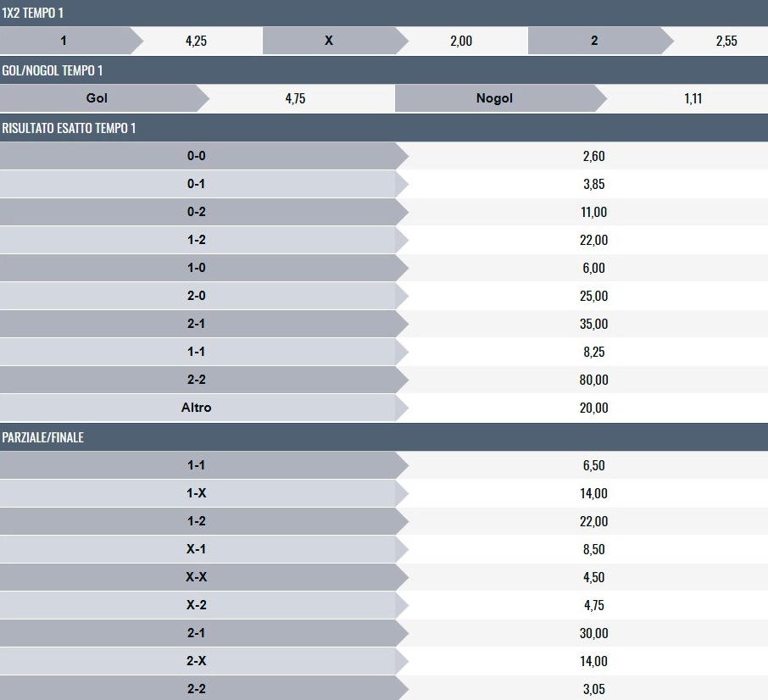The image size is (768, 700).
Task: Pick exact result 2-2 odds 80,00
Action: pos(593,380)
